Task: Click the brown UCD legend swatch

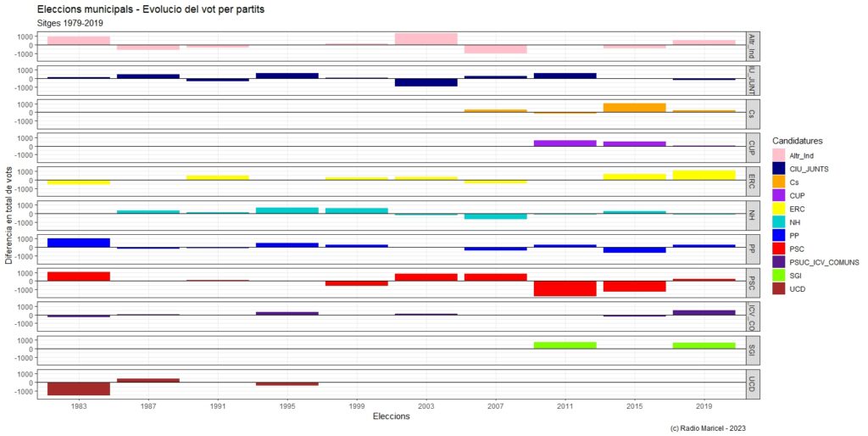Action: click(779, 289)
